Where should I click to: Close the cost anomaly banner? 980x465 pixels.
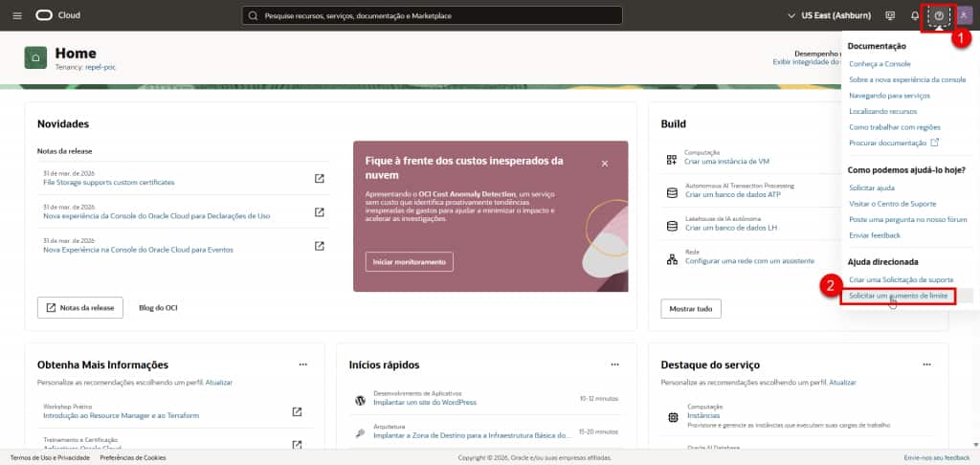pos(605,164)
